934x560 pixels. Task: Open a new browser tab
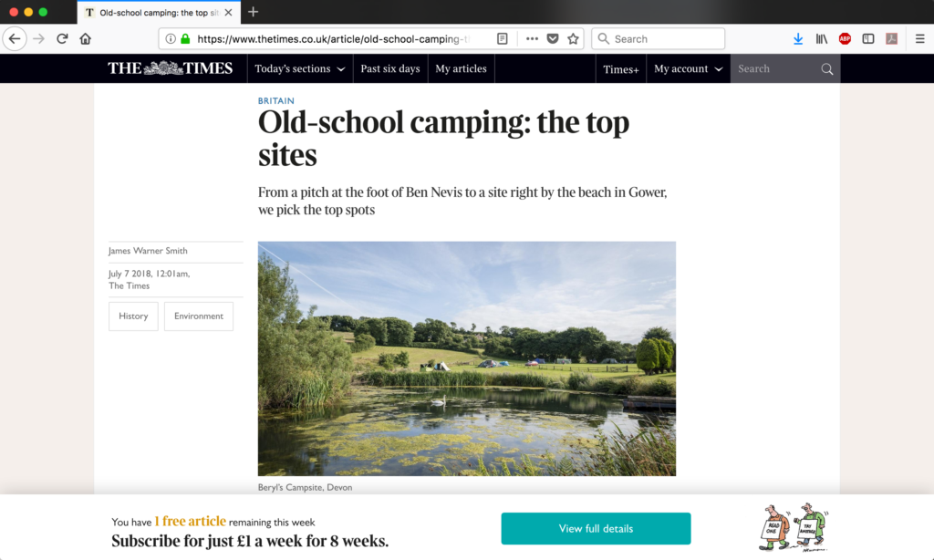tap(254, 12)
